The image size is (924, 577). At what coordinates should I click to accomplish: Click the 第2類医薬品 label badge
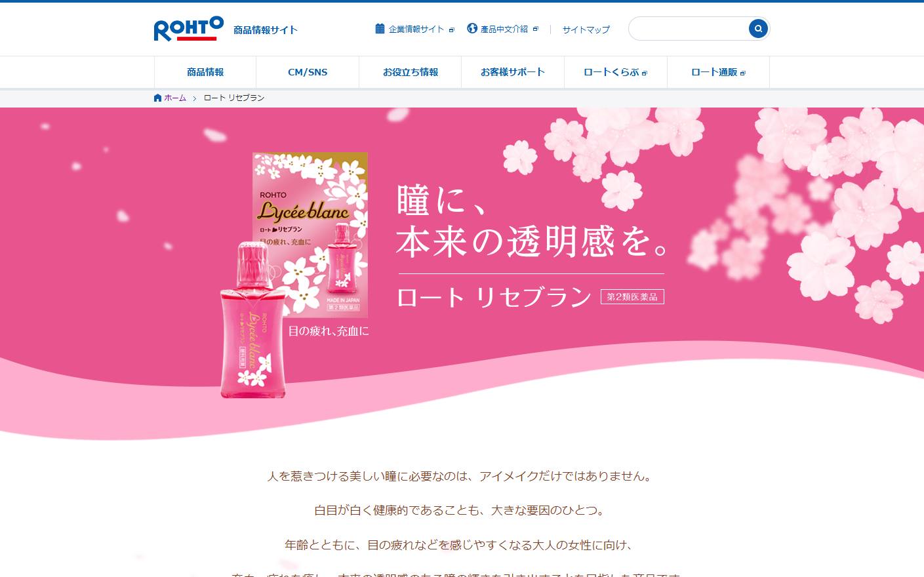632,297
